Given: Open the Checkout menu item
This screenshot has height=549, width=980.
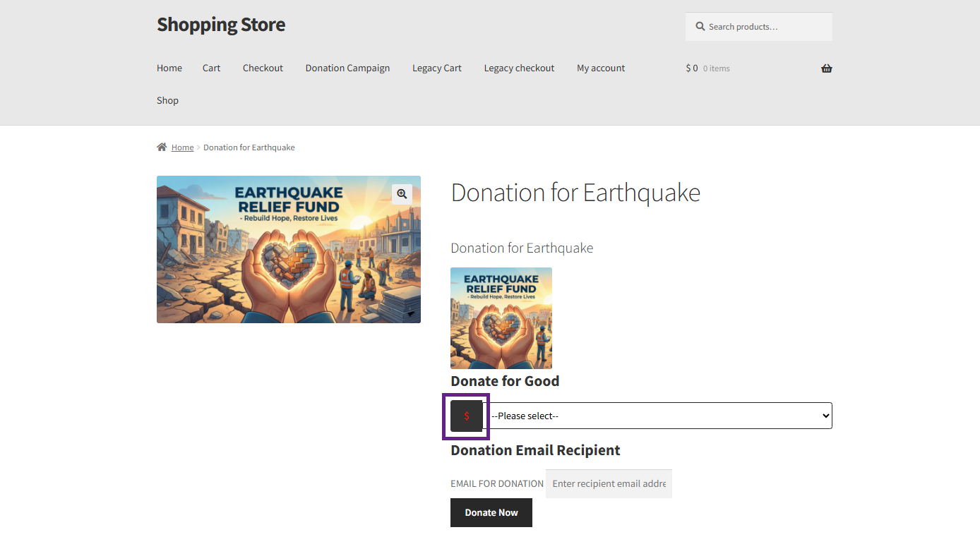Looking at the screenshot, I should point(263,68).
